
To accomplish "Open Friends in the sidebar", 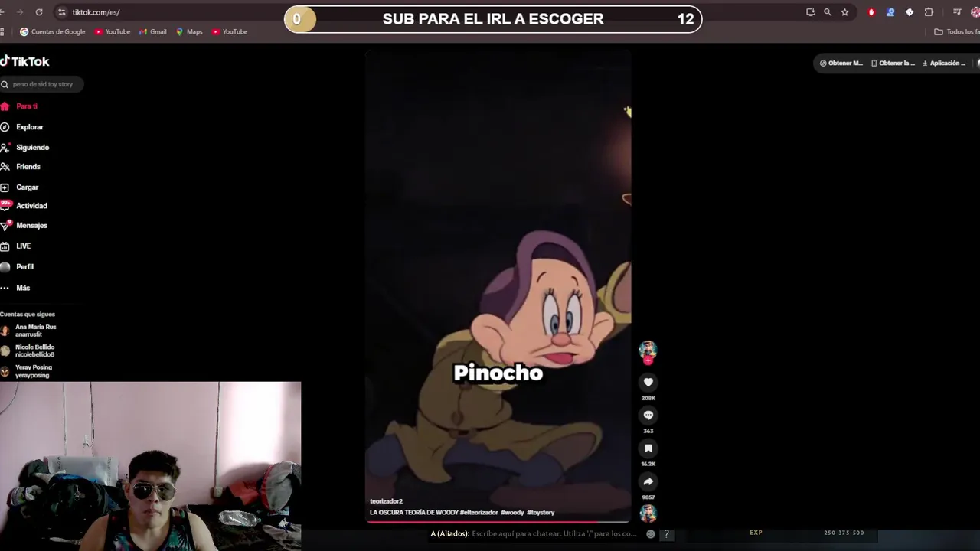I will click(21, 167).
